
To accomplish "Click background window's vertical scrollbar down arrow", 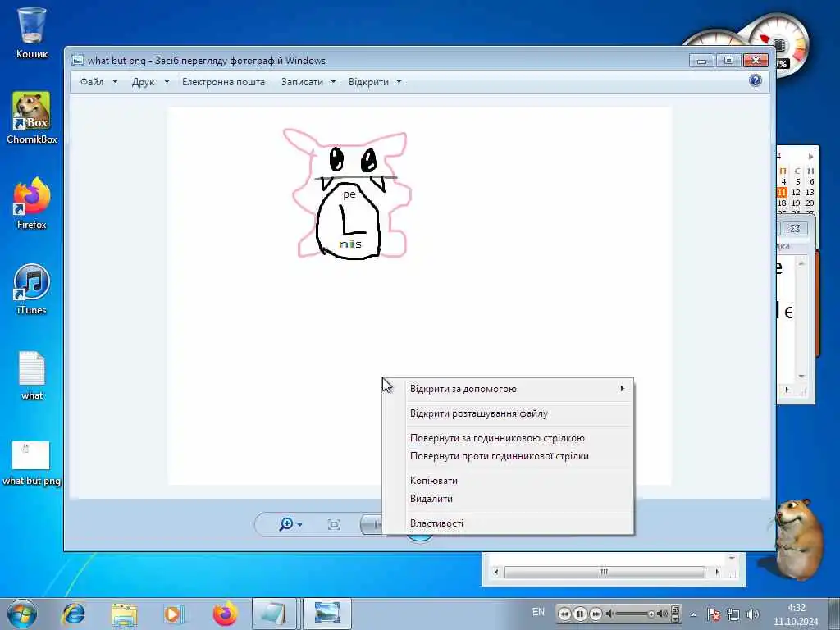I will tap(802, 376).
